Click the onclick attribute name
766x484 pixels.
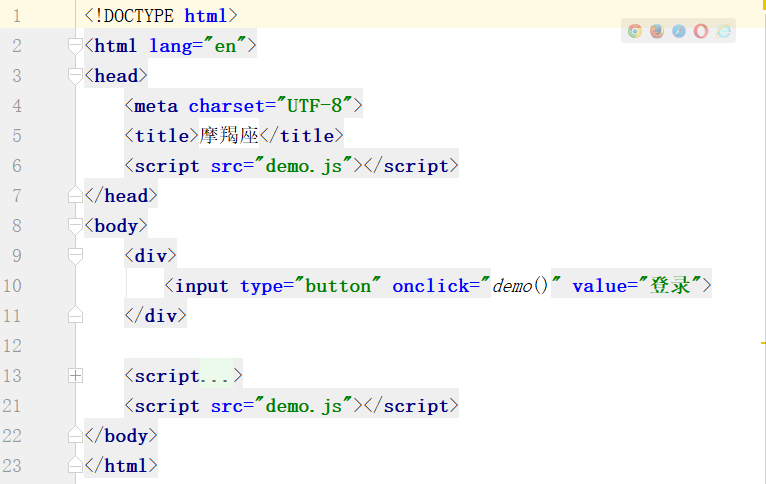click(431, 286)
